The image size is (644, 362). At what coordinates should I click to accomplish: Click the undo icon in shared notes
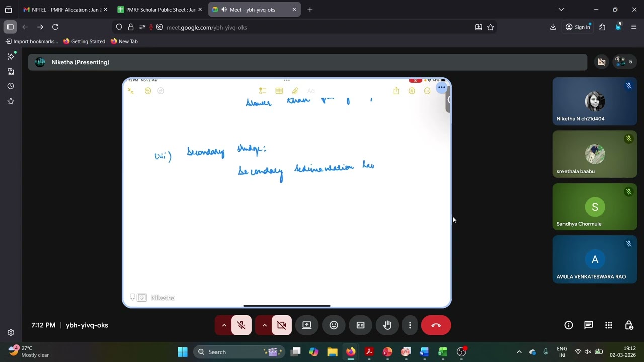tap(148, 91)
